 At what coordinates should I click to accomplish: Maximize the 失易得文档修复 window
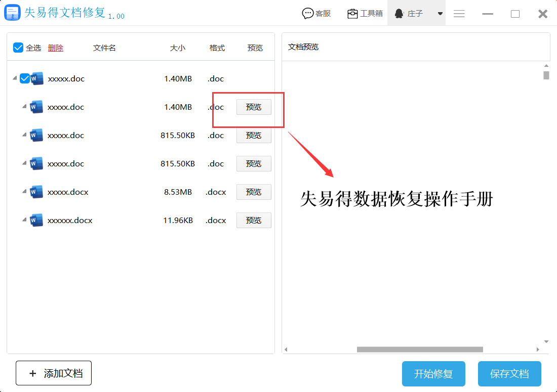point(515,14)
